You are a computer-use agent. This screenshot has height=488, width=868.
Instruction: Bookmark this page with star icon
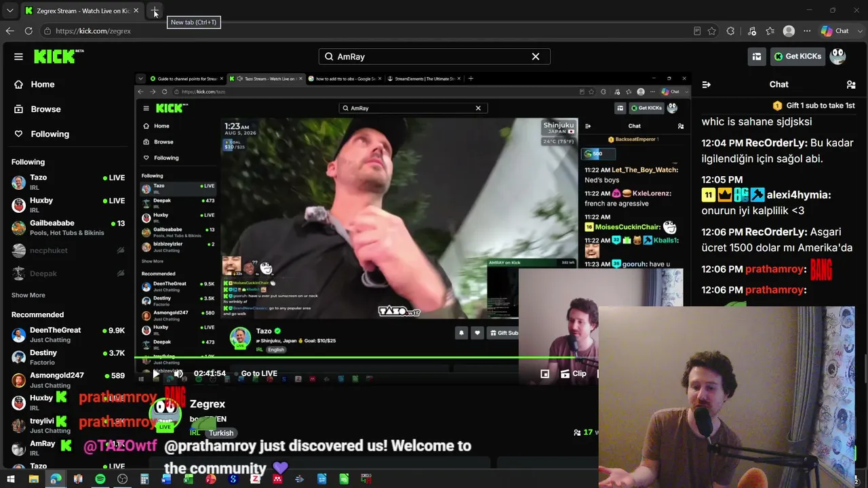point(711,31)
